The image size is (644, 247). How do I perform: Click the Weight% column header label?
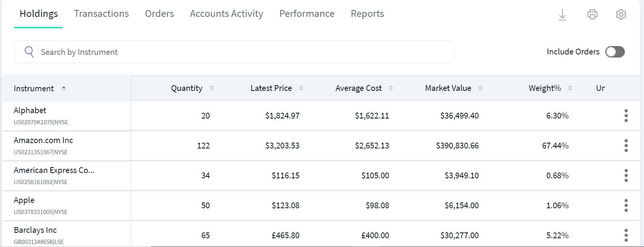545,88
